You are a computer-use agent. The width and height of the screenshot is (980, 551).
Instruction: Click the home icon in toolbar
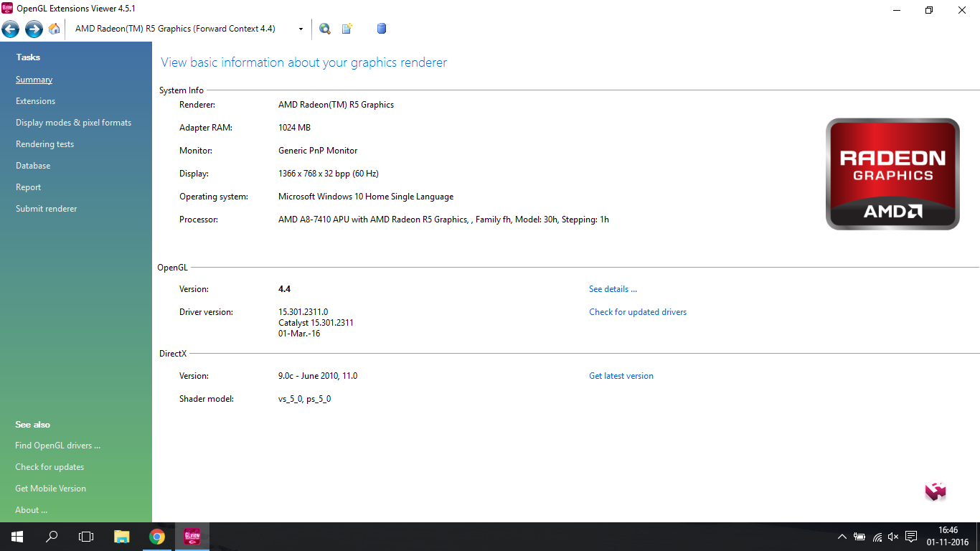tap(55, 29)
